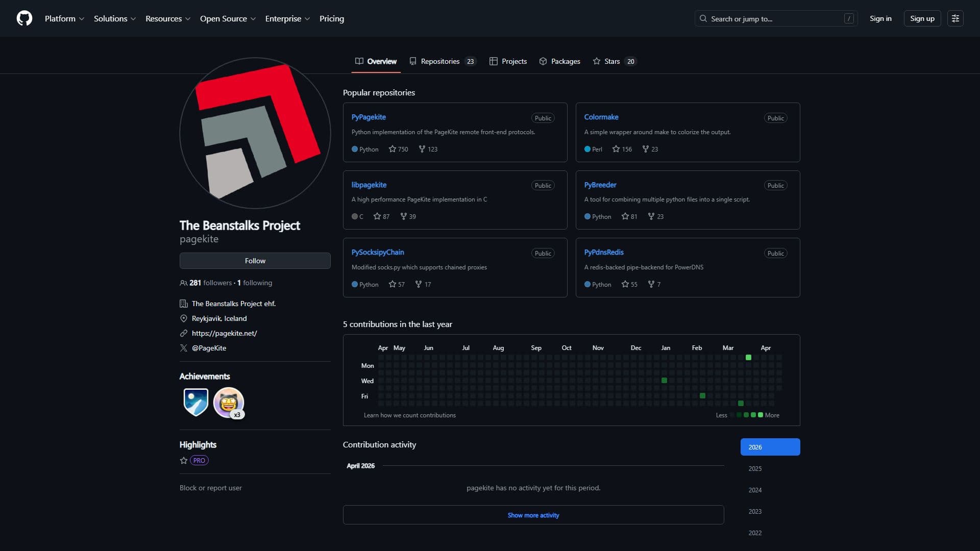Click Block or report user
The image size is (980, 551).
click(x=211, y=488)
